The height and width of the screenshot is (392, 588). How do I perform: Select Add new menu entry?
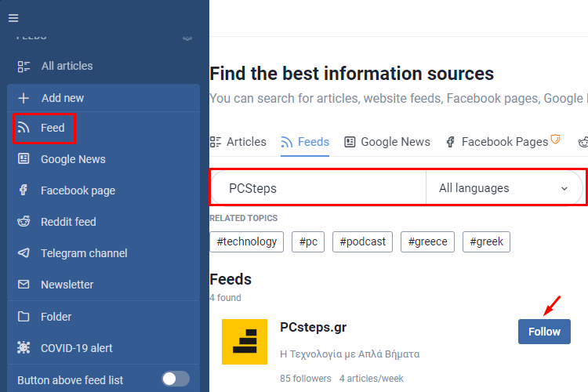tap(103, 98)
